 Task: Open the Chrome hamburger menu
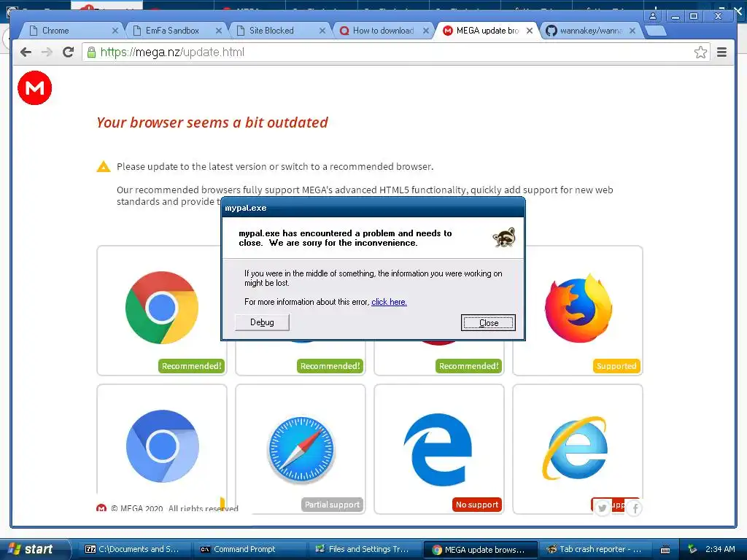(x=721, y=52)
